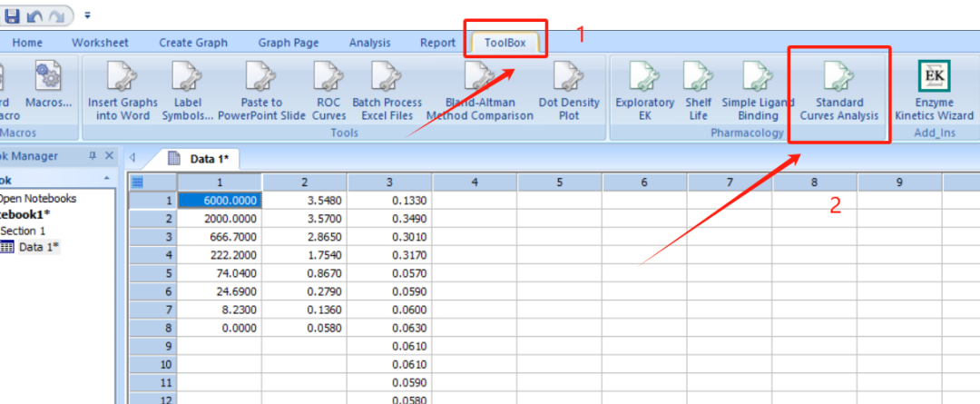Click the Undo arrow icon
The image size is (980, 404).
click(x=34, y=15)
